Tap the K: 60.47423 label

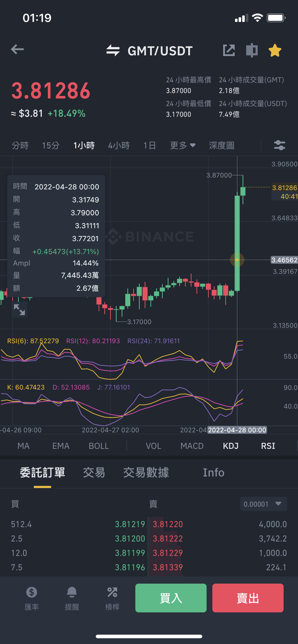(26, 387)
